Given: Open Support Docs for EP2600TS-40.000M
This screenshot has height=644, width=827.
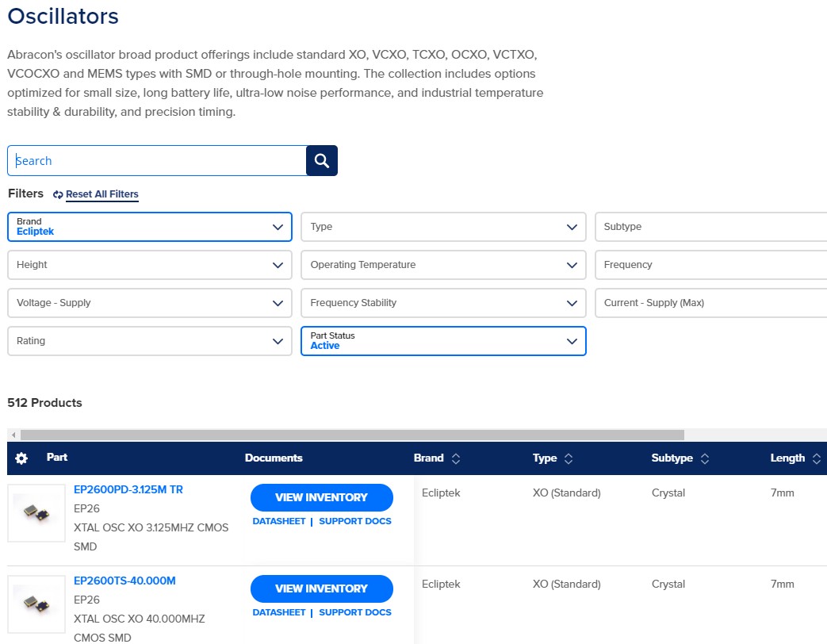Looking at the screenshot, I should (354, 612).
